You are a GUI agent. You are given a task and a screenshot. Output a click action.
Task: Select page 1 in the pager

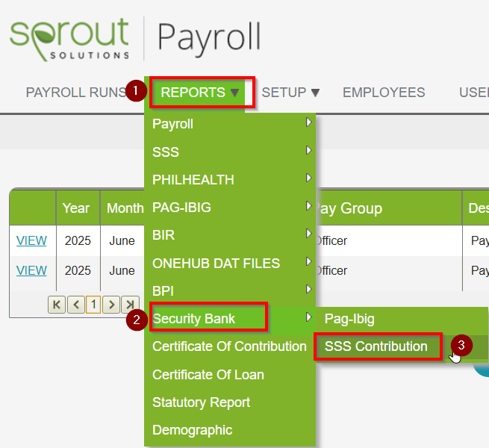point(93,305)
